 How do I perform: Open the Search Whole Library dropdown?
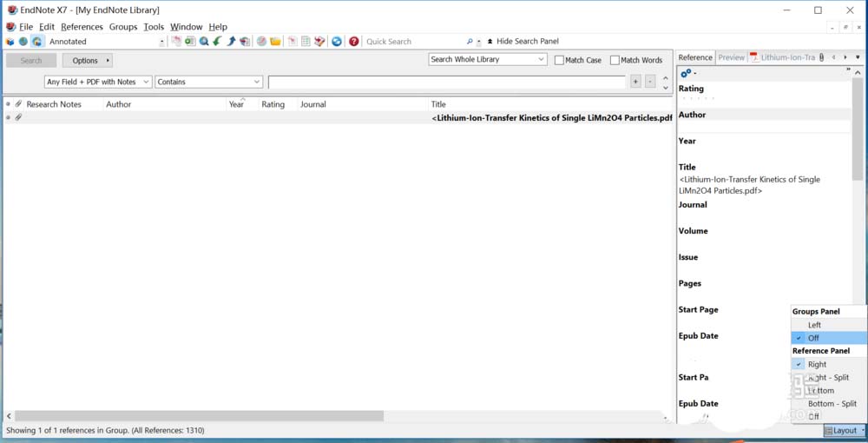(488, 60)
